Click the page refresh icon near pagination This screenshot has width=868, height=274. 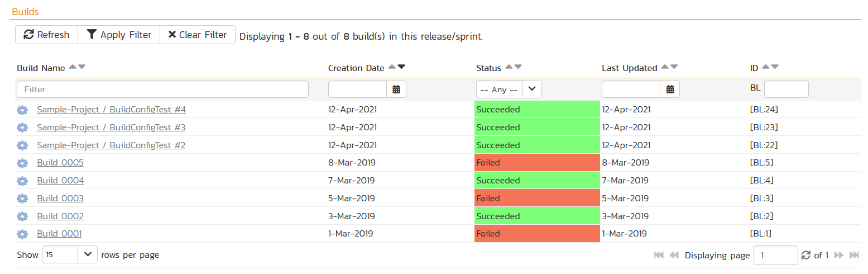[805, 255]
